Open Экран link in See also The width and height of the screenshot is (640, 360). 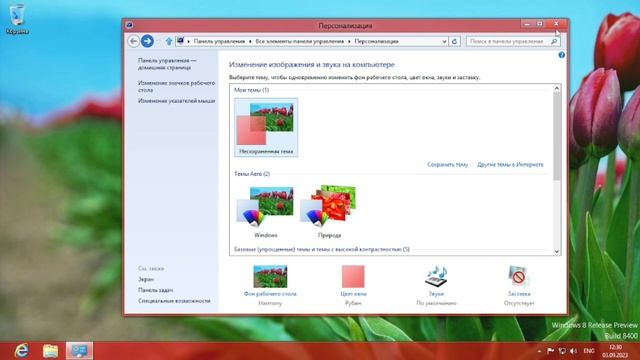click(146, 279)
